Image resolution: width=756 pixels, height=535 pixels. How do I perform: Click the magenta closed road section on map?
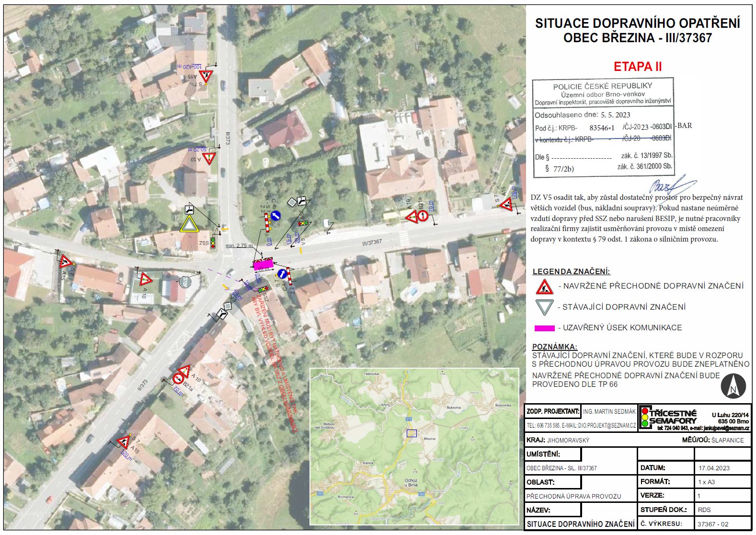[263, 264]
